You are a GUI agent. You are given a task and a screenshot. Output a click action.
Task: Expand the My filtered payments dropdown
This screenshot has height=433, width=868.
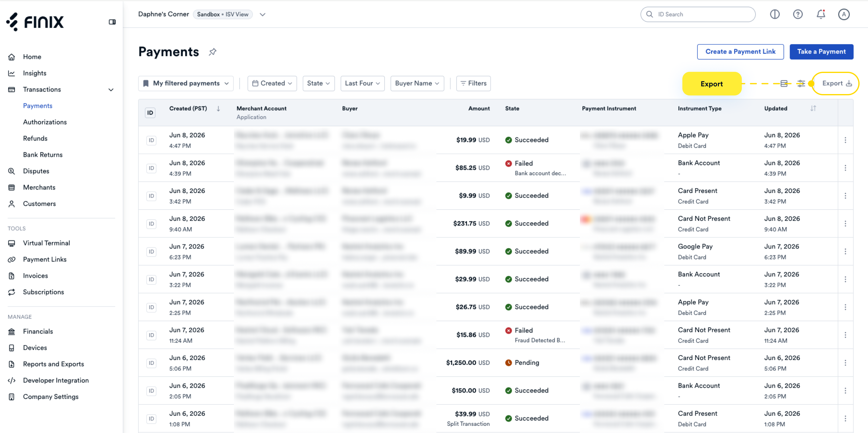coord(186,83)
